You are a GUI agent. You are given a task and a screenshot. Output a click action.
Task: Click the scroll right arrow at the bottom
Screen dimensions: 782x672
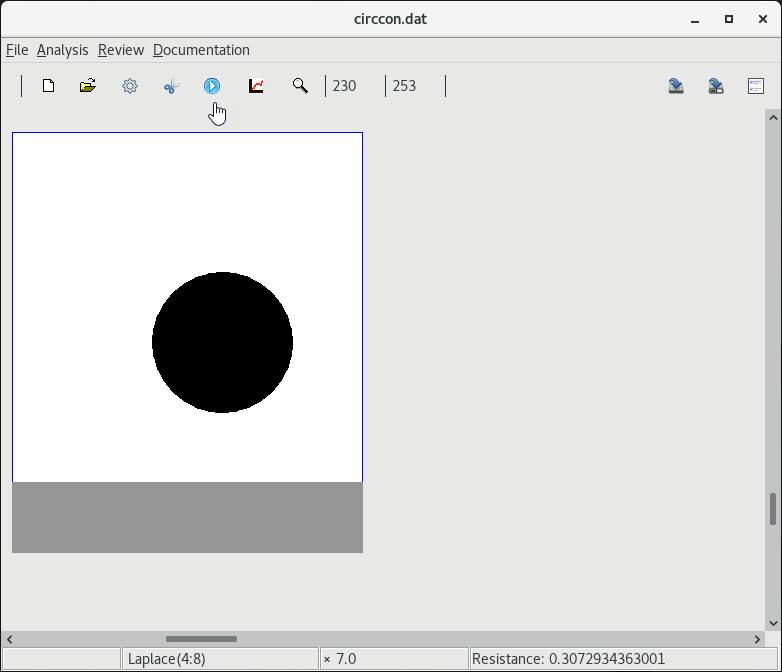[757, 639]
